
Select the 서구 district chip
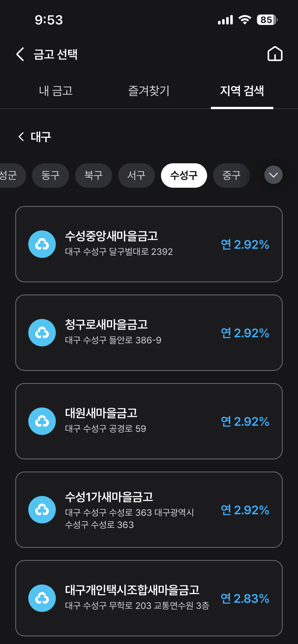[136, 175]
